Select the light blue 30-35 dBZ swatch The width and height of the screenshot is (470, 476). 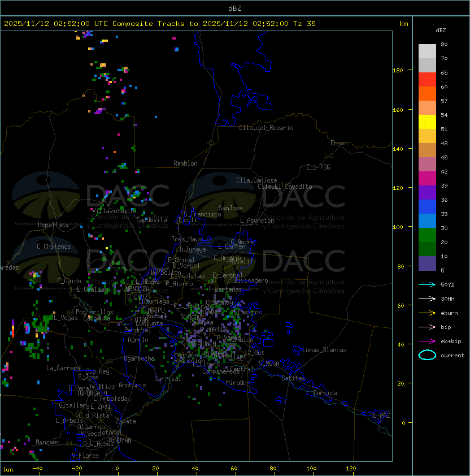pyautogui.click(x=427, y=220)
